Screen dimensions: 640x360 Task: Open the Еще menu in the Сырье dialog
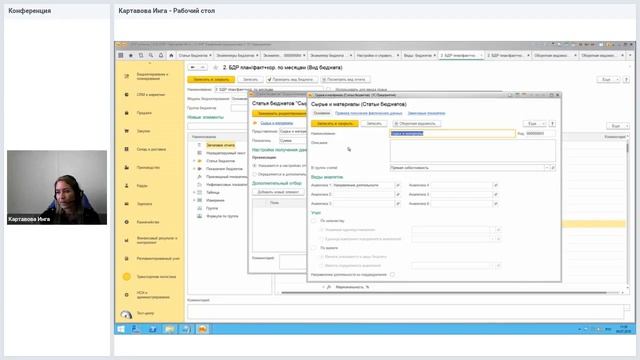tap(535, 124)
